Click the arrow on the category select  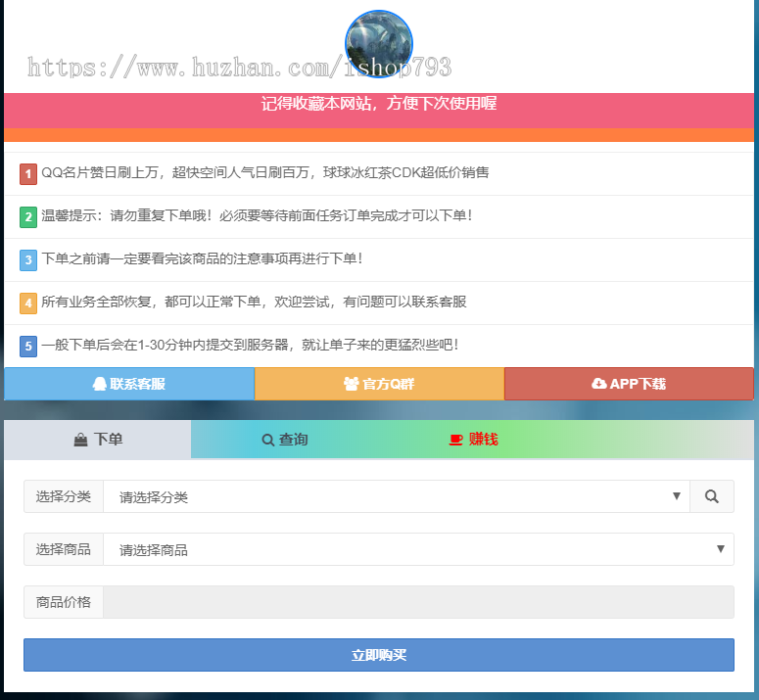click(x=676, y=496)
